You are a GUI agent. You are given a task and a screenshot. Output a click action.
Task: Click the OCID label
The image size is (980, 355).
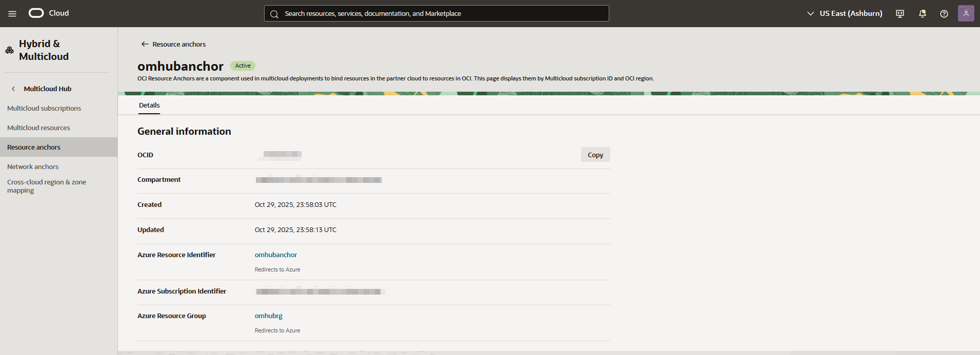(145, 155)
